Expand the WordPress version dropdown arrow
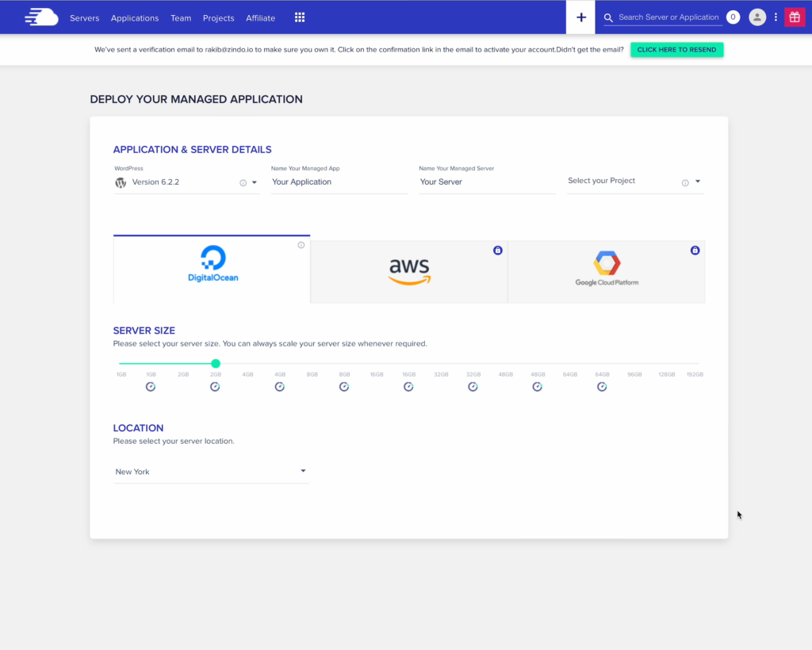Viewport: 812px width, 650px height. coord(255,182)
